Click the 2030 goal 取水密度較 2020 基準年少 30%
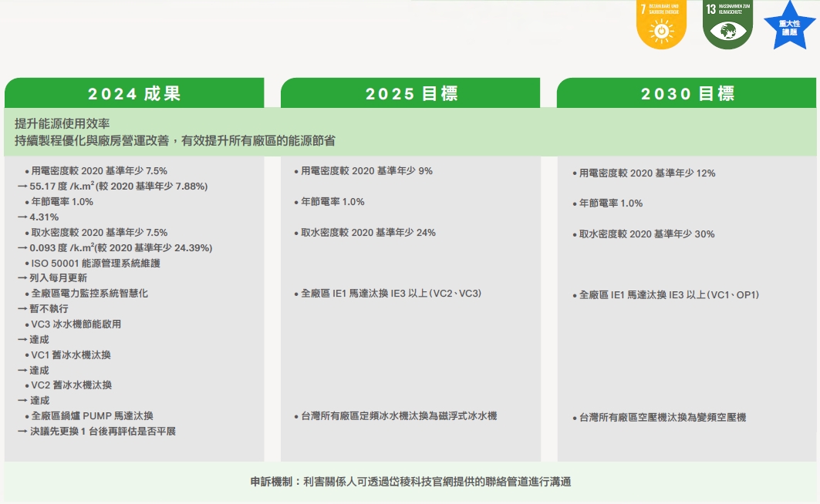The width and height of the screenshot is (820, 504). [x=646, y=234]
